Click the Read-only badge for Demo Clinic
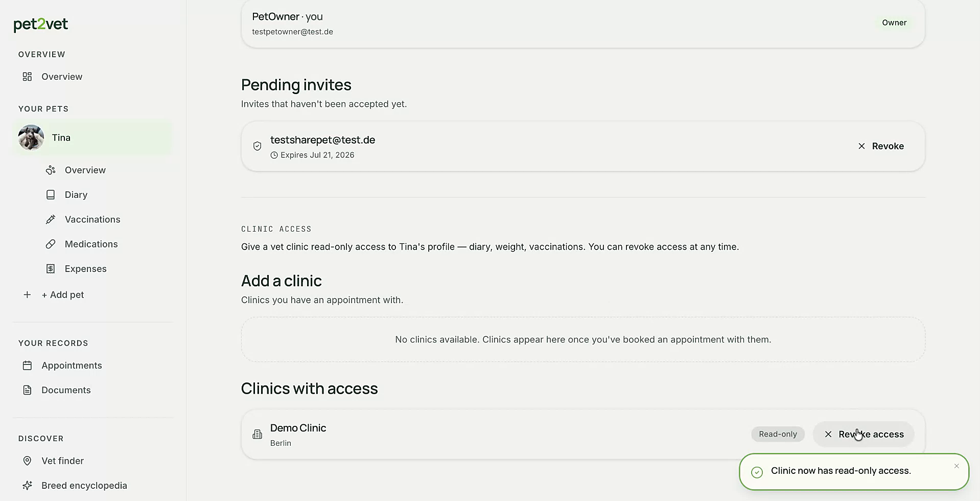 [x=778, y=435]
